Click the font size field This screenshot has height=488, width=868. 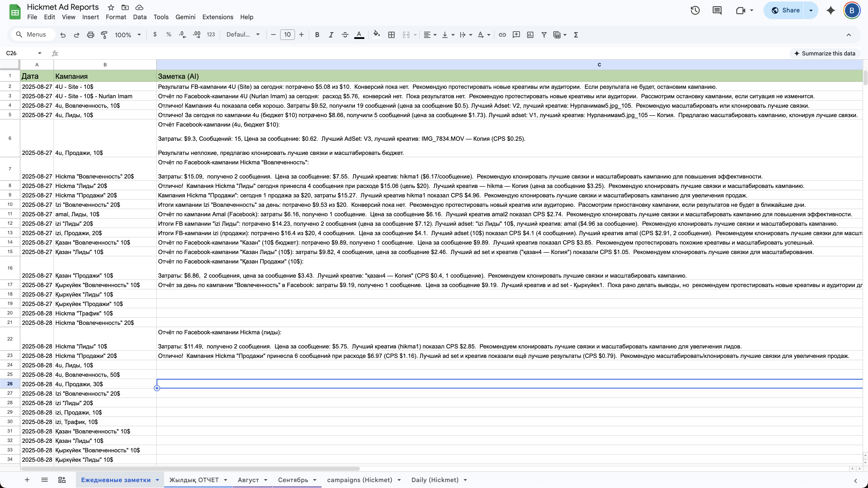point(287,35)
